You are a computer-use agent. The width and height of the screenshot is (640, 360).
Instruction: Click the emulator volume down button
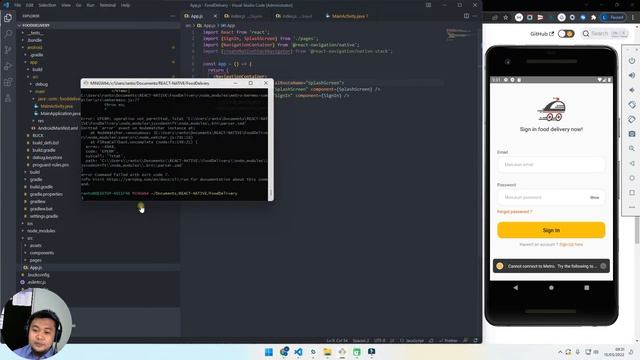click(x=632, y=90)
